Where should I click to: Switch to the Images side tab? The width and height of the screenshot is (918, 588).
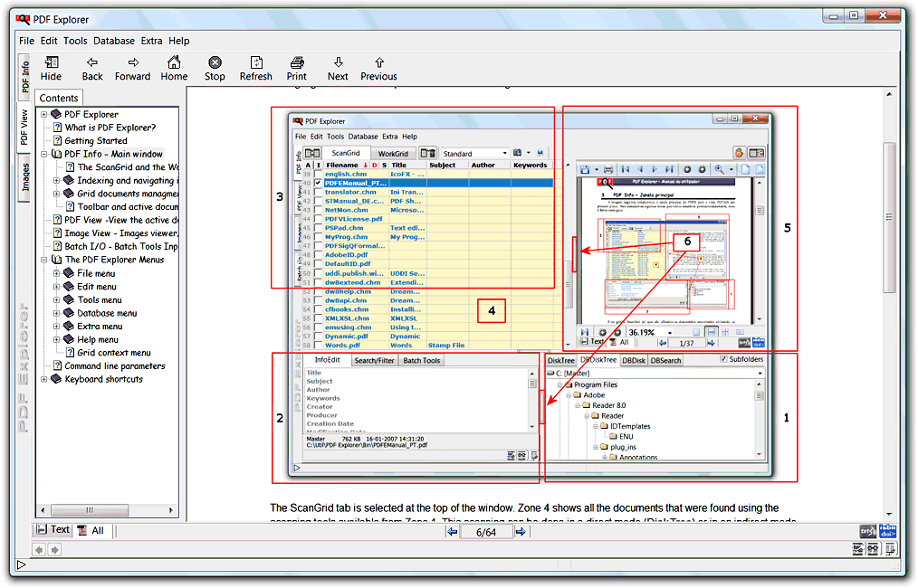(25, 176)
